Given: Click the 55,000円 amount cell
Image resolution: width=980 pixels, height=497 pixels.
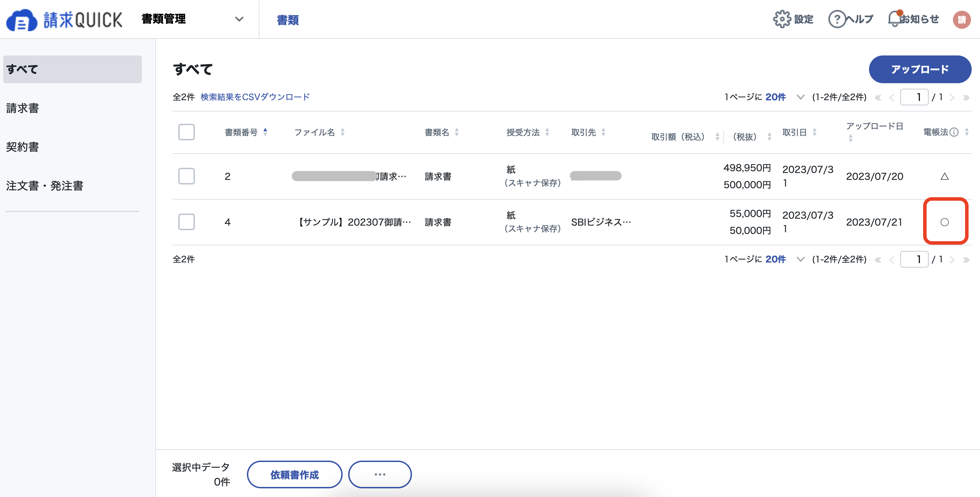Looking at the screenshot, I should pyautogui.click(x=750, y=213).
